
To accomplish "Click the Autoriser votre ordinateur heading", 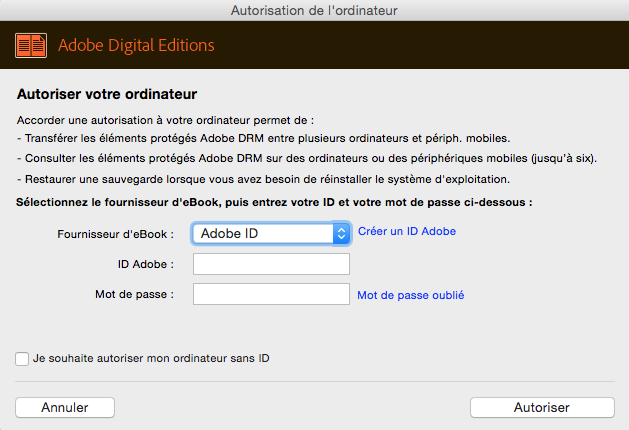I will 107,94.
